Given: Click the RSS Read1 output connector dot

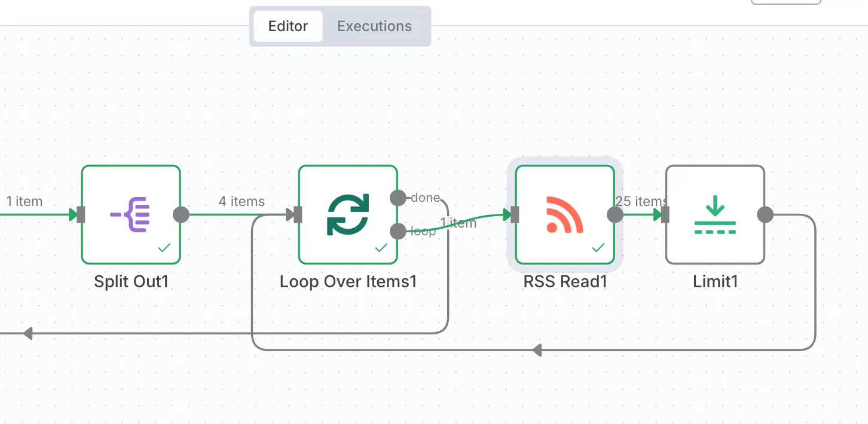Looking at the screenshot, I should coord(615,214).
